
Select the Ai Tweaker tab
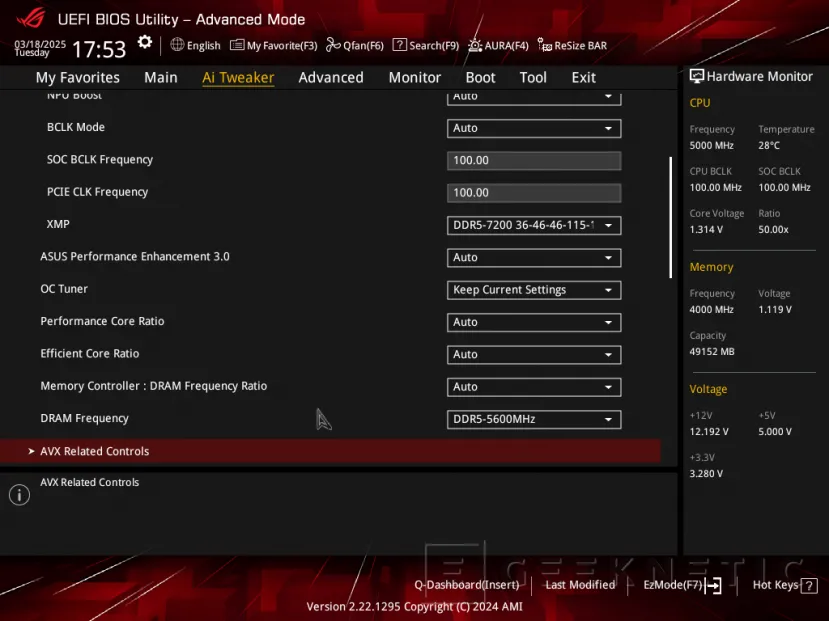click(238, 78)
